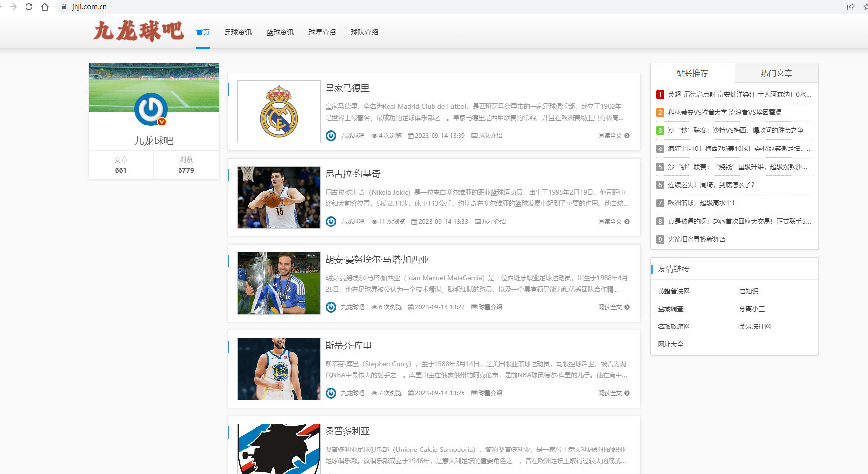Switch to the 热门文章 tab
The height and width of the screenshot is (474, 868).
pos(776,73)
